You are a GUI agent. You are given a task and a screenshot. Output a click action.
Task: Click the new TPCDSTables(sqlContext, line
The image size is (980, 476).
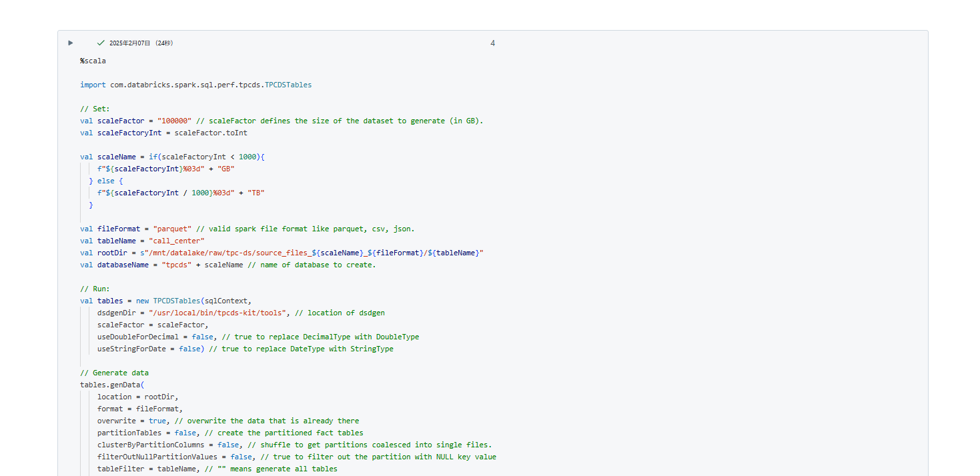(x=166, y=301)
